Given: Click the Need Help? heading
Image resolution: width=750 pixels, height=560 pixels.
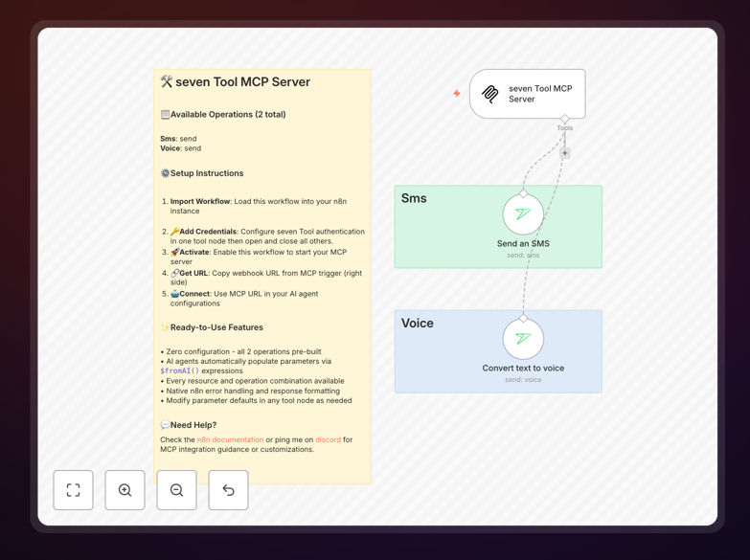Looking at the screenshot, I should 189,425.
